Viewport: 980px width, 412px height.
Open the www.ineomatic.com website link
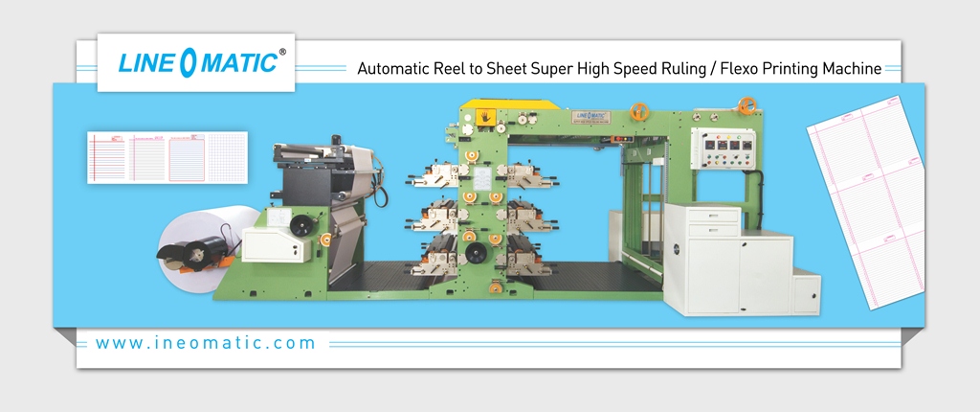(206, 342)
